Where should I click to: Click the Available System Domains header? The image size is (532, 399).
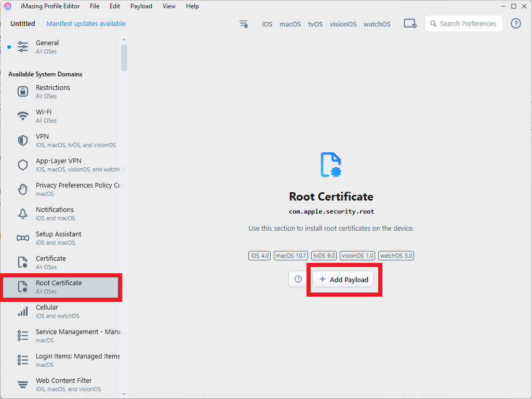[x=45, y=74]
